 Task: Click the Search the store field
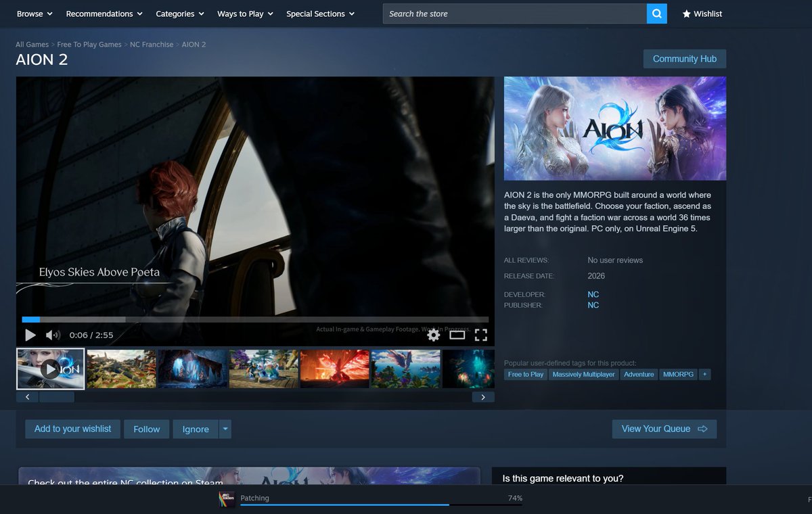point(515,14)
